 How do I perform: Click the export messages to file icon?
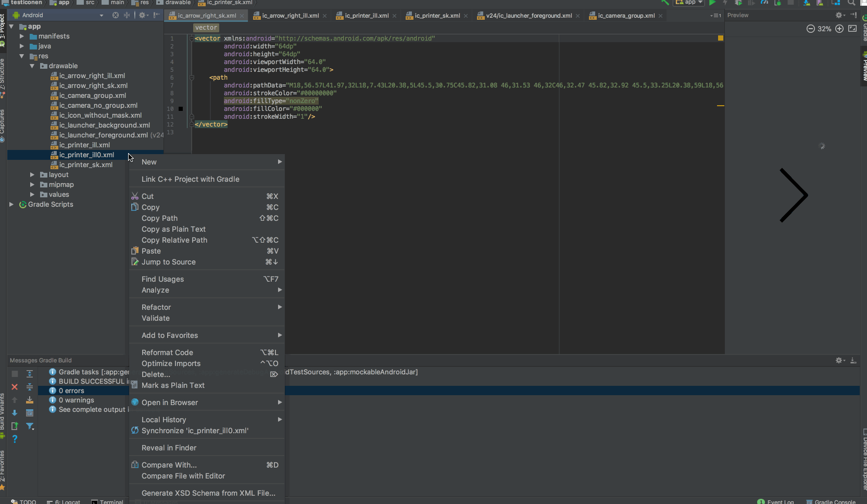tap(15, 426)
